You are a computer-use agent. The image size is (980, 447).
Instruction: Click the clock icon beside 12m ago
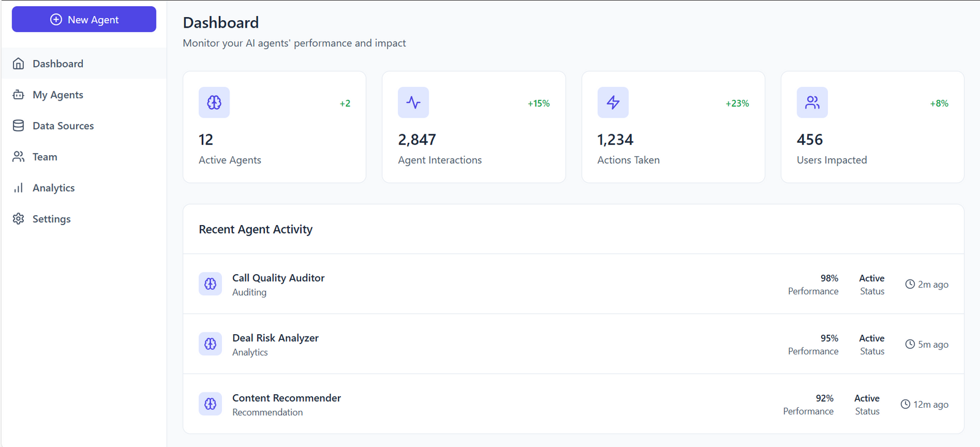[x=905, y=405]
